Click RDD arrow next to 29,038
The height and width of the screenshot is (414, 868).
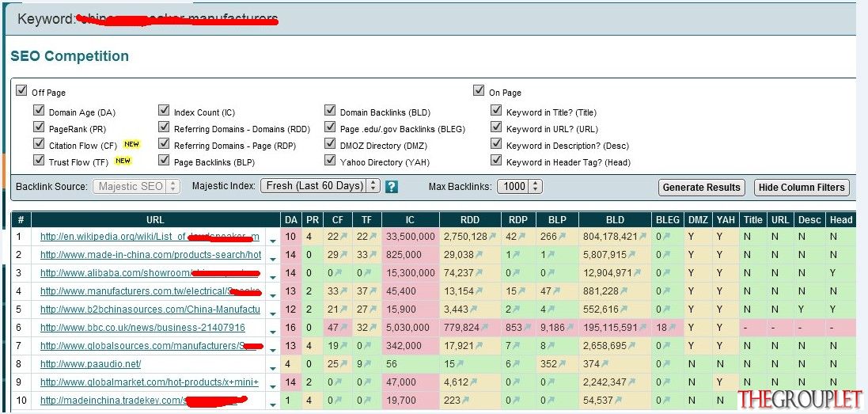478,255
